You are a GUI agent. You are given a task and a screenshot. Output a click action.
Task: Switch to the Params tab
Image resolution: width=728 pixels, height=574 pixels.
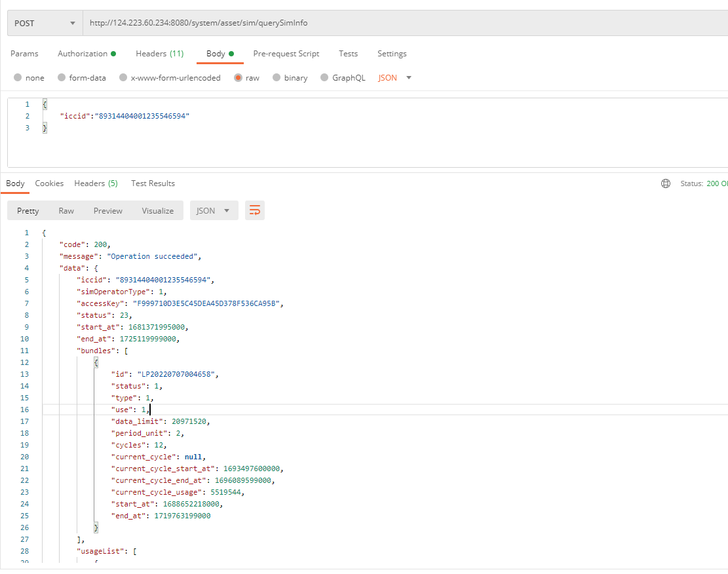[24, 54]
